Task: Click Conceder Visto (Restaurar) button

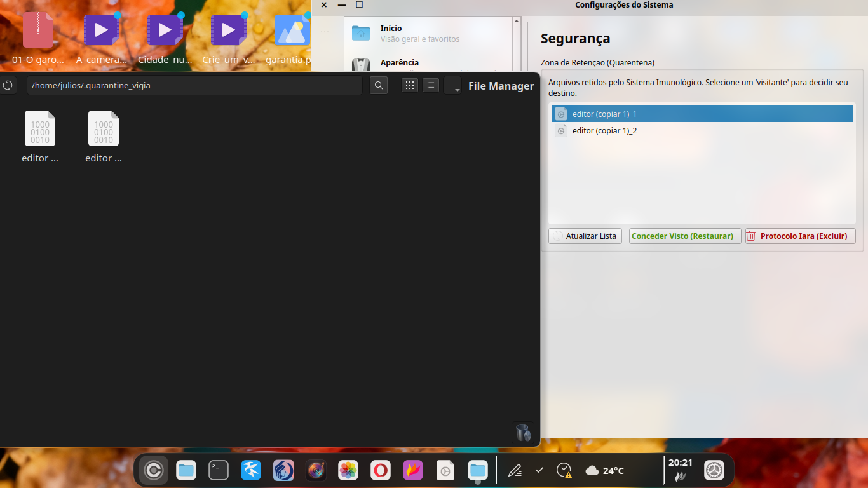Action: [x=684, y=236]
